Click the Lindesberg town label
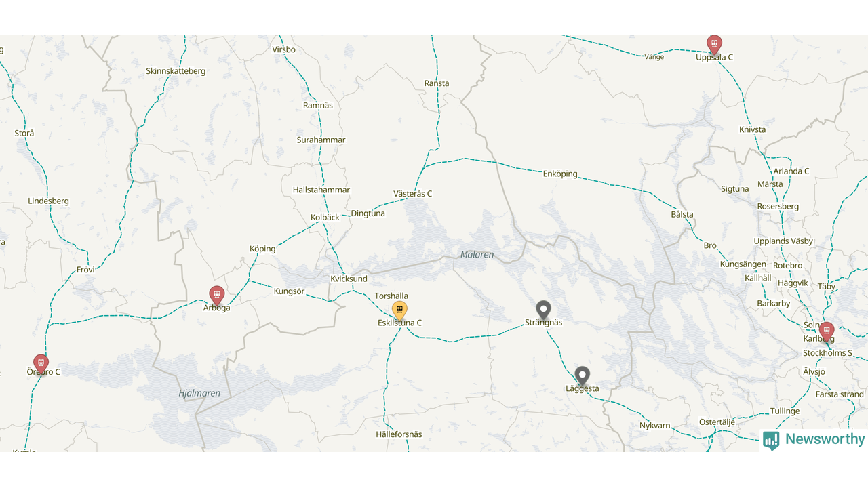 (48, 201)
